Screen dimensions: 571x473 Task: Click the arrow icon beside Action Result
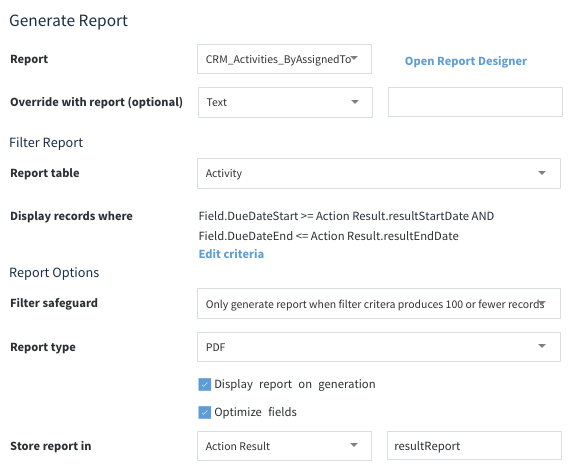click(x=354, y=445)
